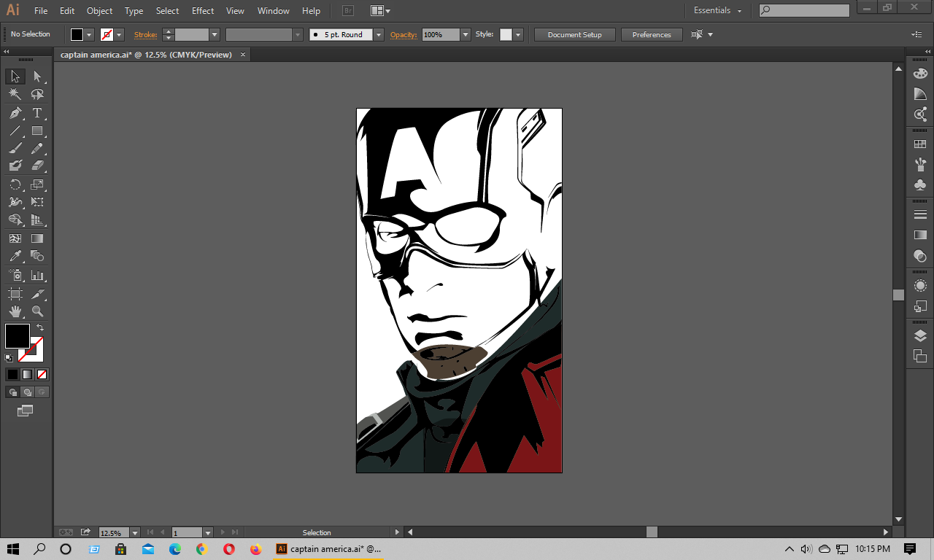The image size is (934, 560).
Task: Select the Slice tool
Action: pos(37,294)
